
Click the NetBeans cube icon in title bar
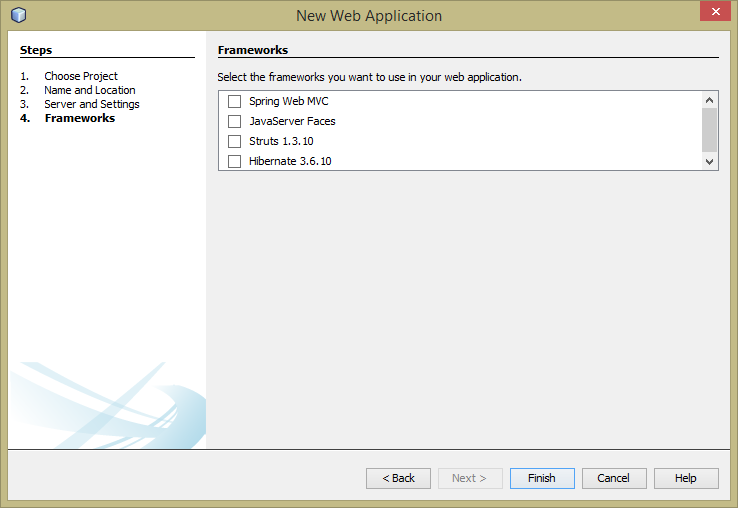pyautogui.click(x=18, y=15)
